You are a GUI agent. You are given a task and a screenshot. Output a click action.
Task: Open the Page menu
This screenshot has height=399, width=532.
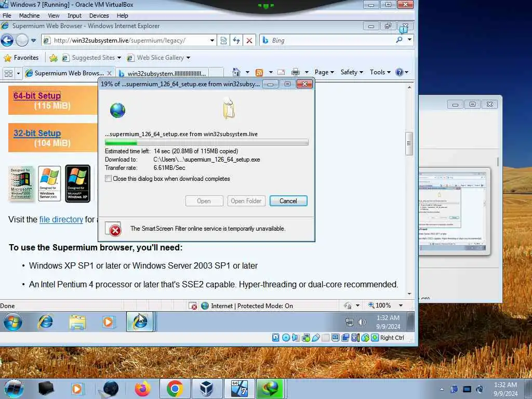pos(324,72)
